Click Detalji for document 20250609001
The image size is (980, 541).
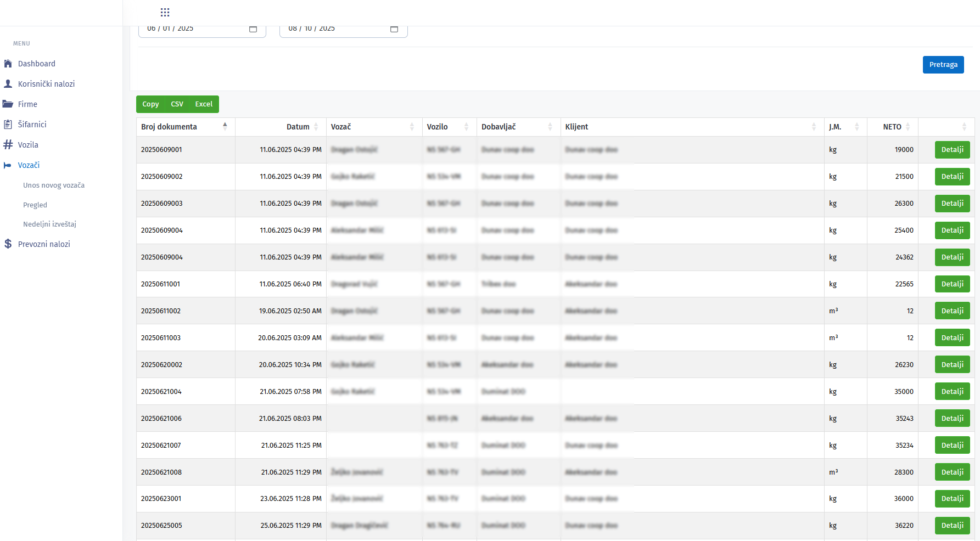point(952,150)
